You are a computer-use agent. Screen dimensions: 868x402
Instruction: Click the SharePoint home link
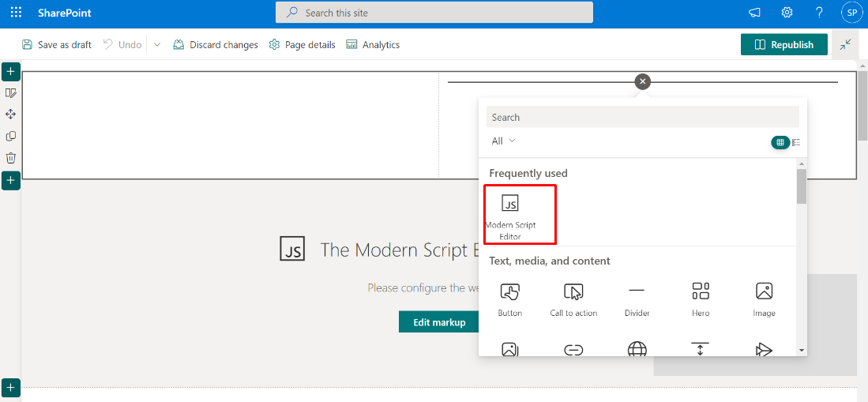click(x=64, y=13)
